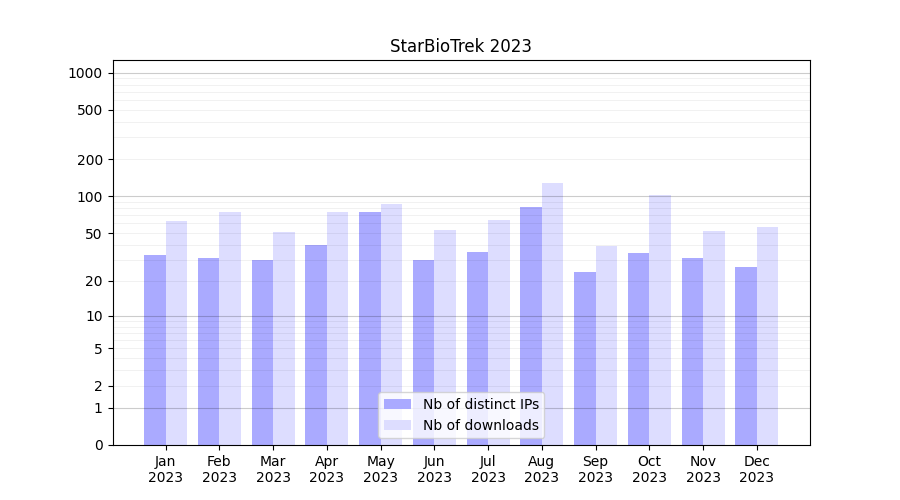
Task: Click the downloads legend color swatch
Action: coord(397,425)
